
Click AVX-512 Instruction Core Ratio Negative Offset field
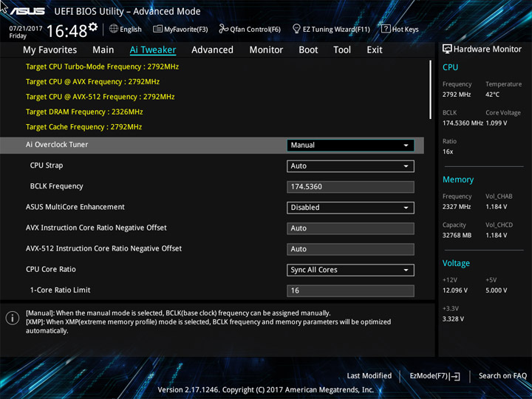tap(350, 249)
